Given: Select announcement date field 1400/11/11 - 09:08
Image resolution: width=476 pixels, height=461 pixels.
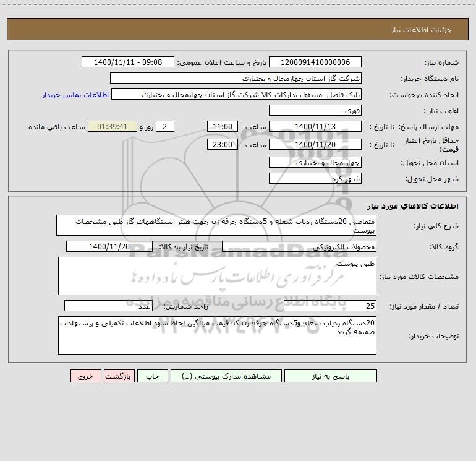Looking at the screenshot, I should pyautogui.click(x=128, y=62).
